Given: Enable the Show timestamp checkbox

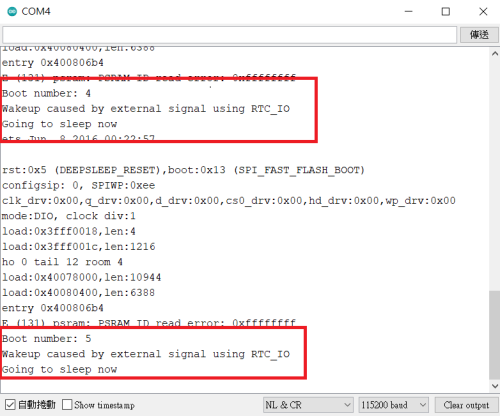Looking at the screenshot, I should click(67, 405).
